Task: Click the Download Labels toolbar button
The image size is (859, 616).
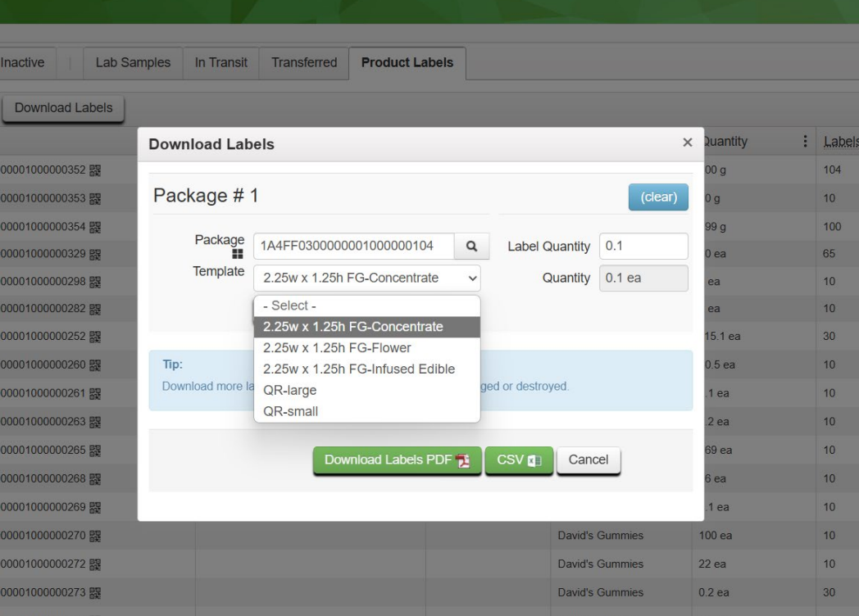Action: [x=64, y=108]
